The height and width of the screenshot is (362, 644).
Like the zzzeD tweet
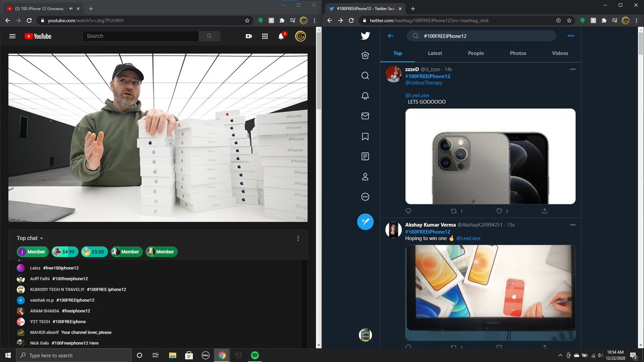499,211
